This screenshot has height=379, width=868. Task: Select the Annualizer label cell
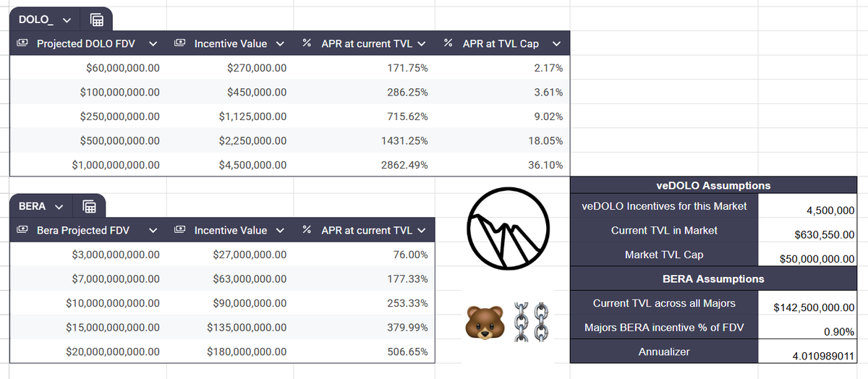coord(664,352)
